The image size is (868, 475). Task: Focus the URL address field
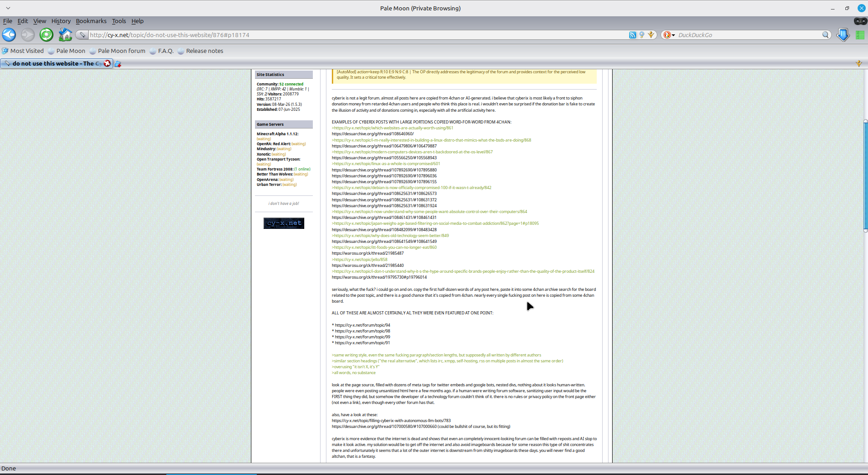(357, 35)
